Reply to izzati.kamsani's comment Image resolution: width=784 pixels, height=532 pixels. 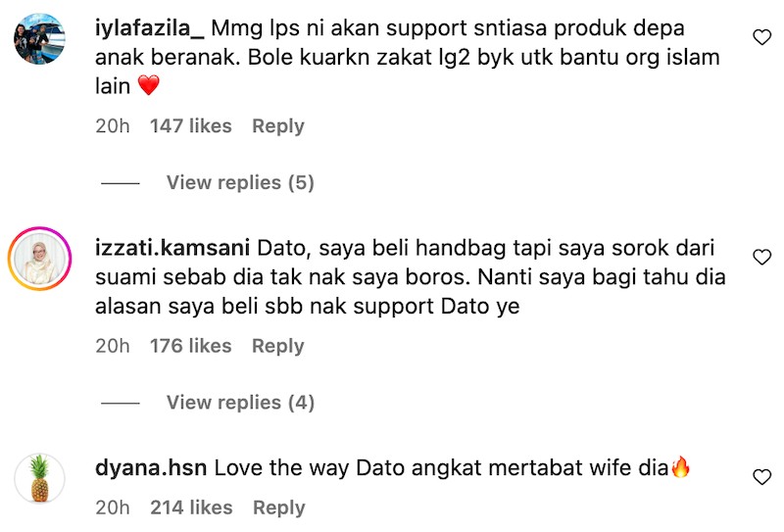point(278,346)
